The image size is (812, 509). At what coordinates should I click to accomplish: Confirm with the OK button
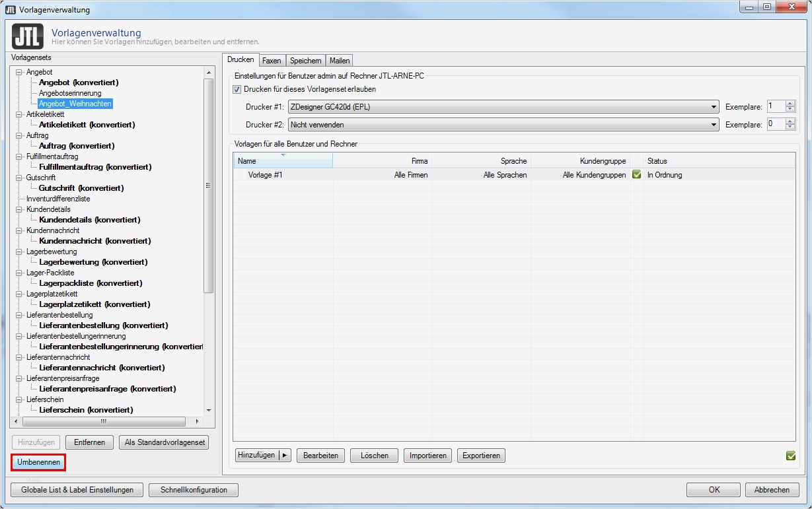pos(714,490)
